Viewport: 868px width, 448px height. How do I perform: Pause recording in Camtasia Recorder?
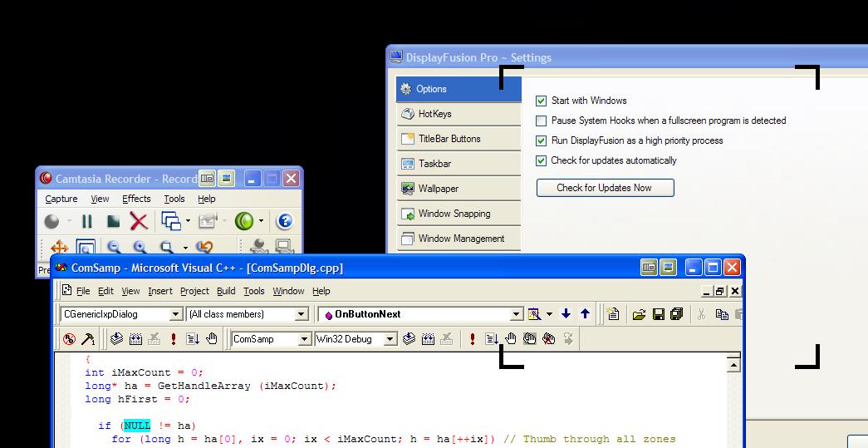[86, 222]
